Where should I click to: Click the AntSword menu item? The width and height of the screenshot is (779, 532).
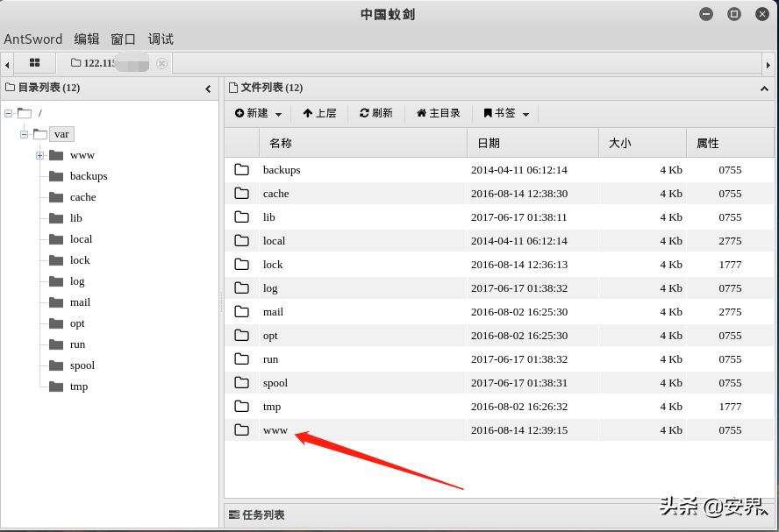[x=32, y=39]
